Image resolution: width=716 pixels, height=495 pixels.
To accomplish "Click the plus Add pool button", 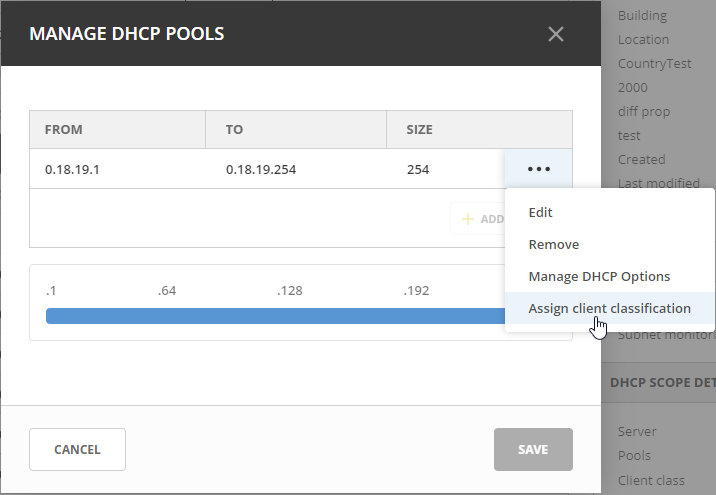I will coord(479,219).
